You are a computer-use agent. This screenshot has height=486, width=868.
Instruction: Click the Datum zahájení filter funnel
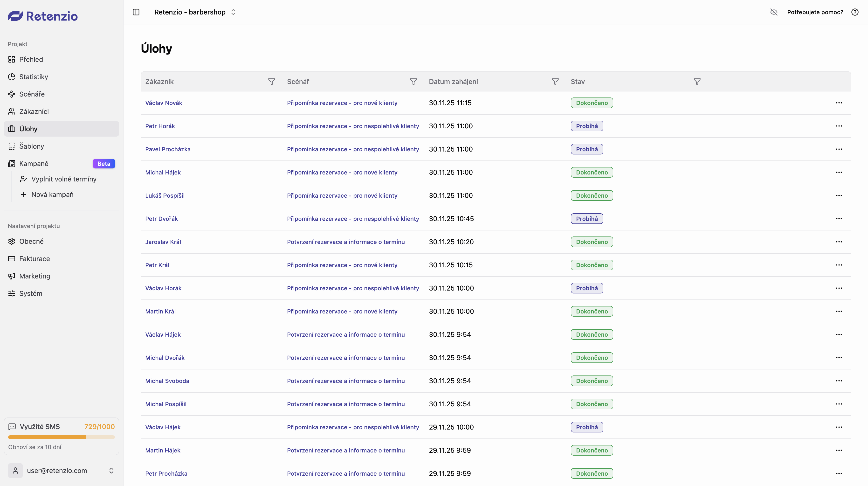[x=555, y=82]
